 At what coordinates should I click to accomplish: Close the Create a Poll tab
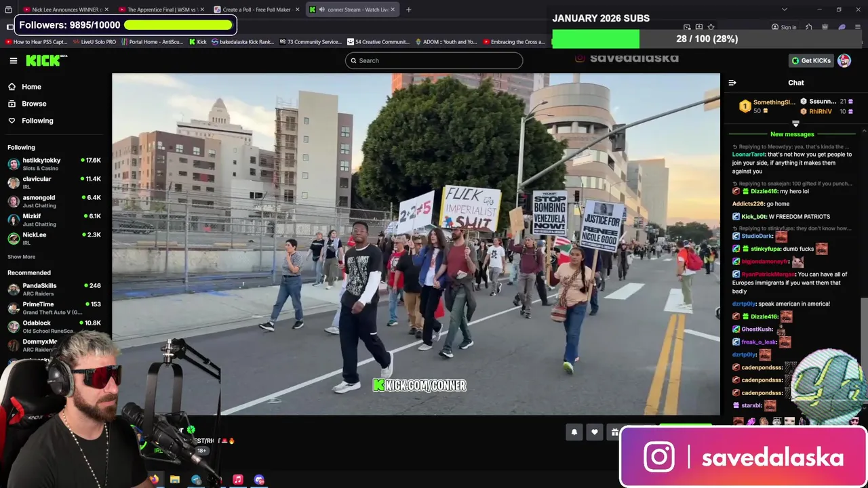pyautogui.click(x=297, y=9)
